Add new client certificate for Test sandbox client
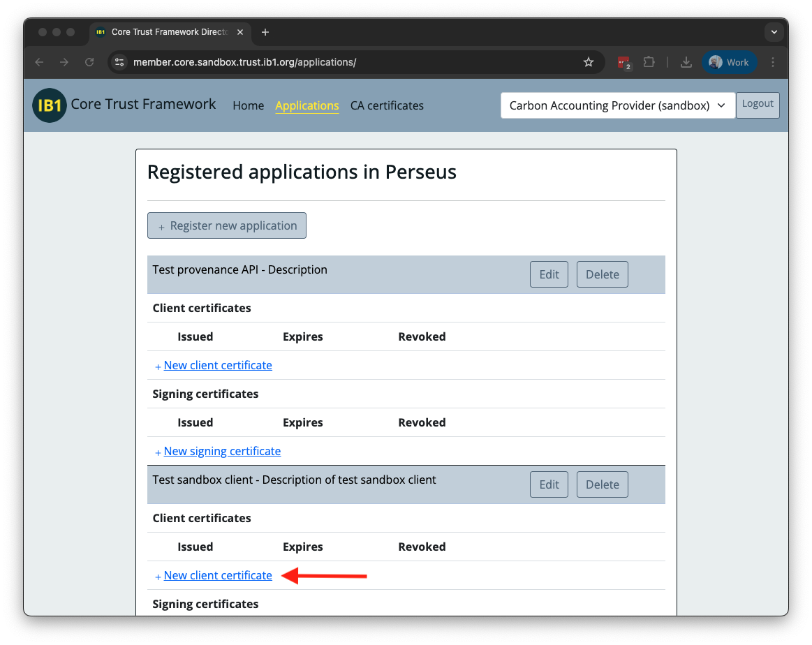This screenshot has height=645, width=812. (218, 575)
